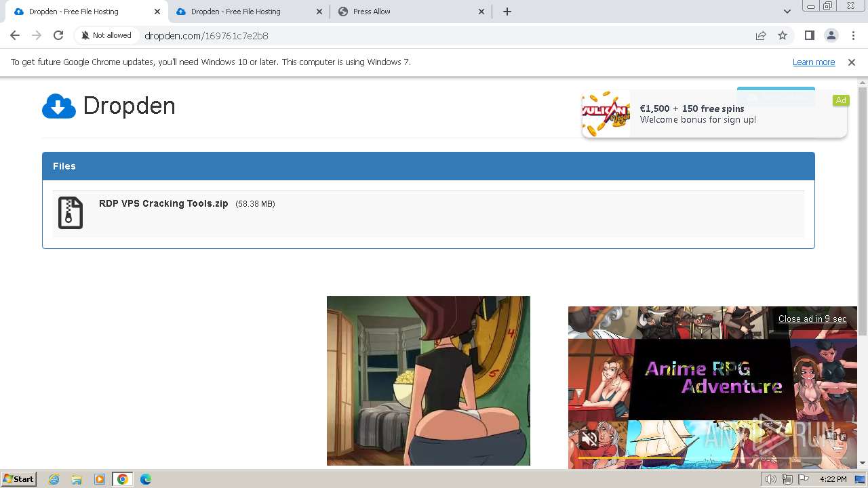Screen dimensions: 868x488
Task: Open the network tray icon
Action: pyautogui.click(x=787, y=479)
